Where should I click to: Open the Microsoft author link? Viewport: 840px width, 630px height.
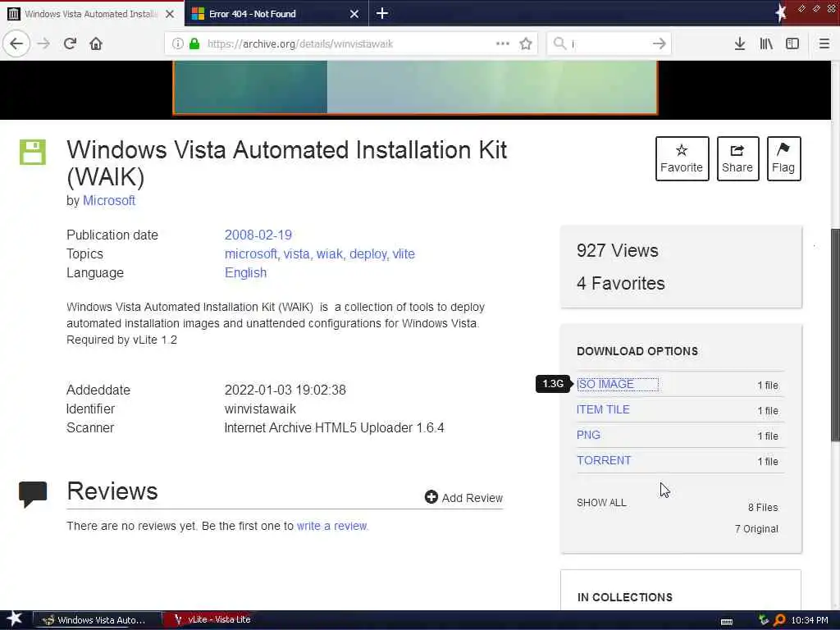tap(109, 200)
